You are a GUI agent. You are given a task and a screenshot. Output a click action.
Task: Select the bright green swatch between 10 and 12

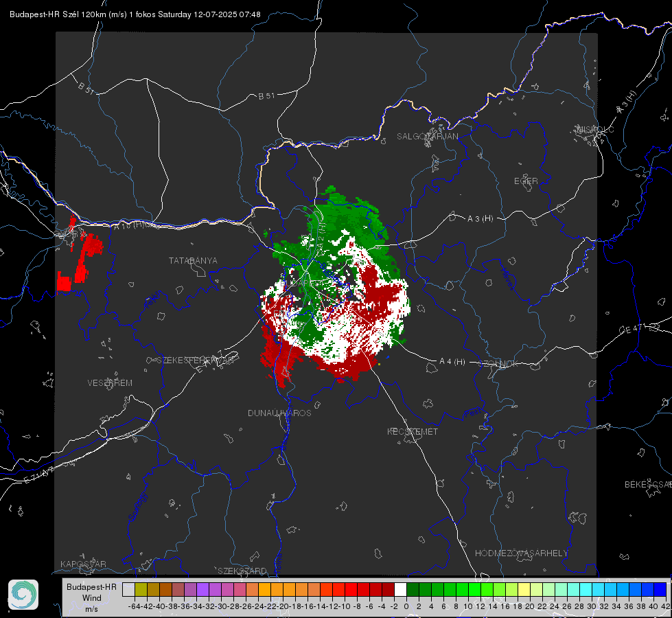pyautogui.click(x=474, y=589)
